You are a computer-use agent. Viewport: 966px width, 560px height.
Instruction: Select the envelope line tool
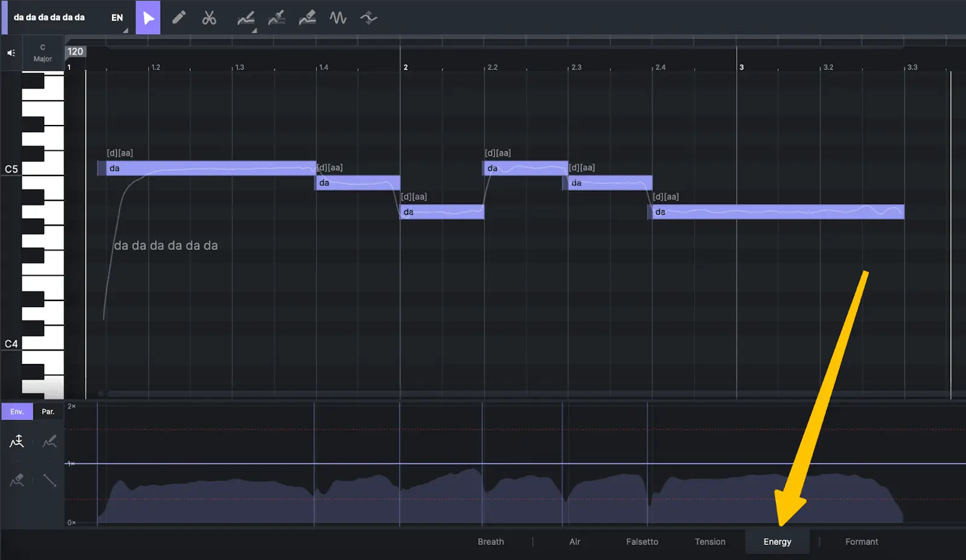(x=50, y=480)
